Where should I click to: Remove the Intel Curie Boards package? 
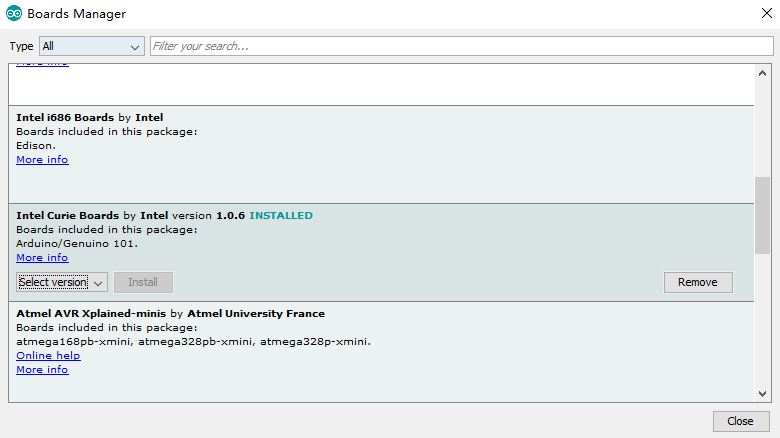(x=698, y=282)
